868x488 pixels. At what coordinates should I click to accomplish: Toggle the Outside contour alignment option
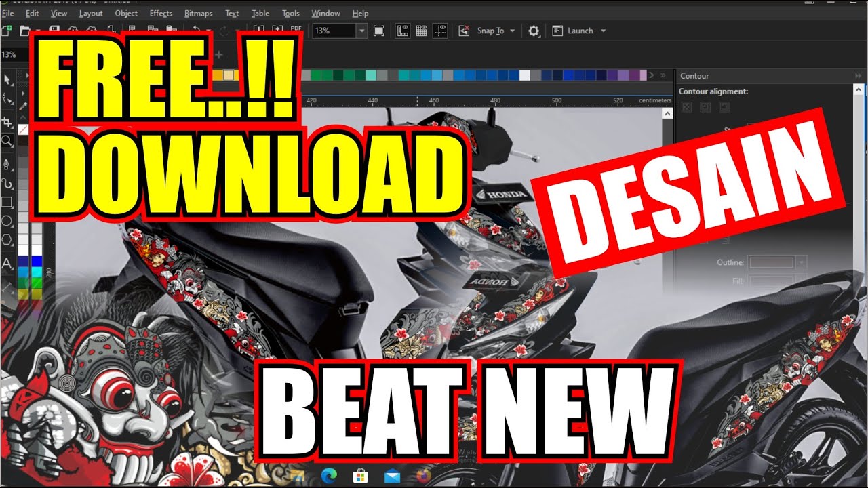[x=724, y=107]
